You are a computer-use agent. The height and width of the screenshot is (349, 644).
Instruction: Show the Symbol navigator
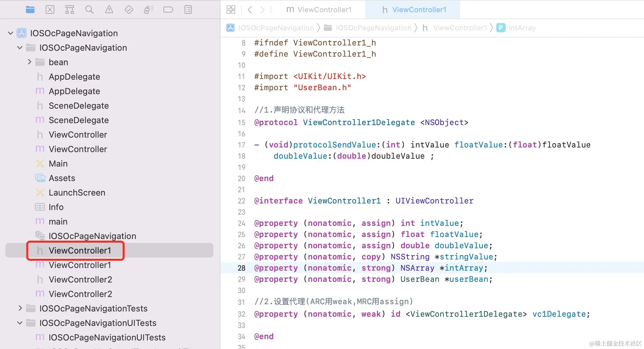[x=70, y=10]
